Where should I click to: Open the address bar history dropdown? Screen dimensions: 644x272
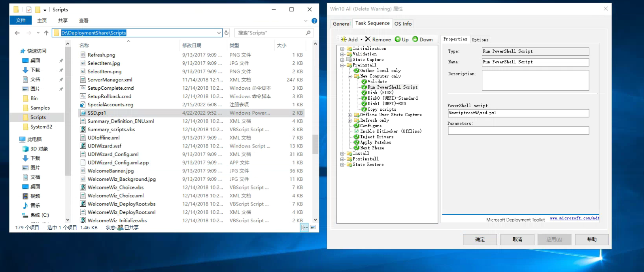(219, 33)
